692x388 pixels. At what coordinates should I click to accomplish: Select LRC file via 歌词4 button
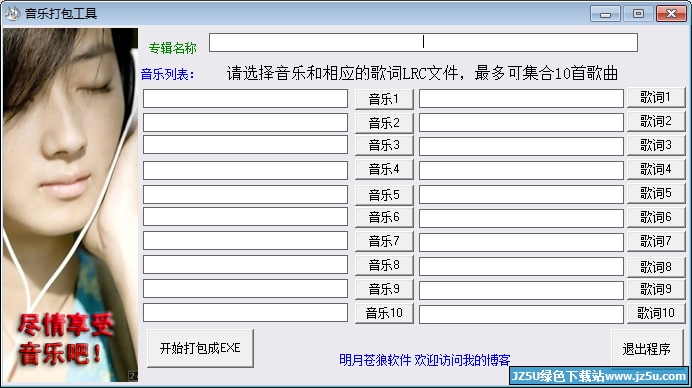pyautogui.click(x=656, y=169)
